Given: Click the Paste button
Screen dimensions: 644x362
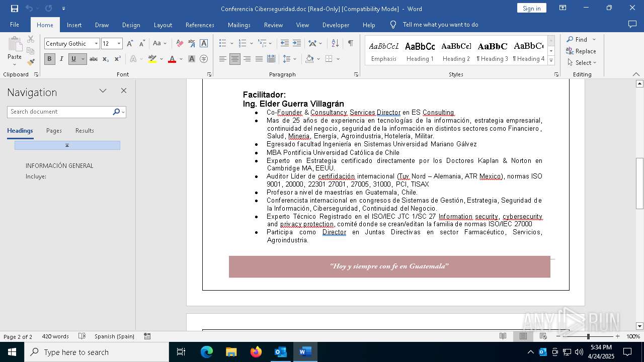Looking at the screenshot, I should pos(15,51).
